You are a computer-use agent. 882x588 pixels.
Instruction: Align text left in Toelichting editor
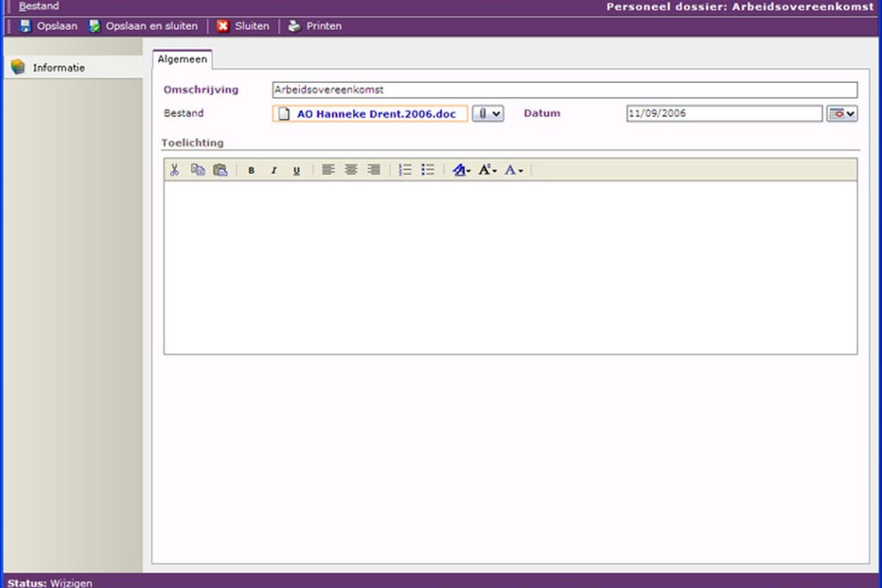pyautogui.click(x=328, y=170)
